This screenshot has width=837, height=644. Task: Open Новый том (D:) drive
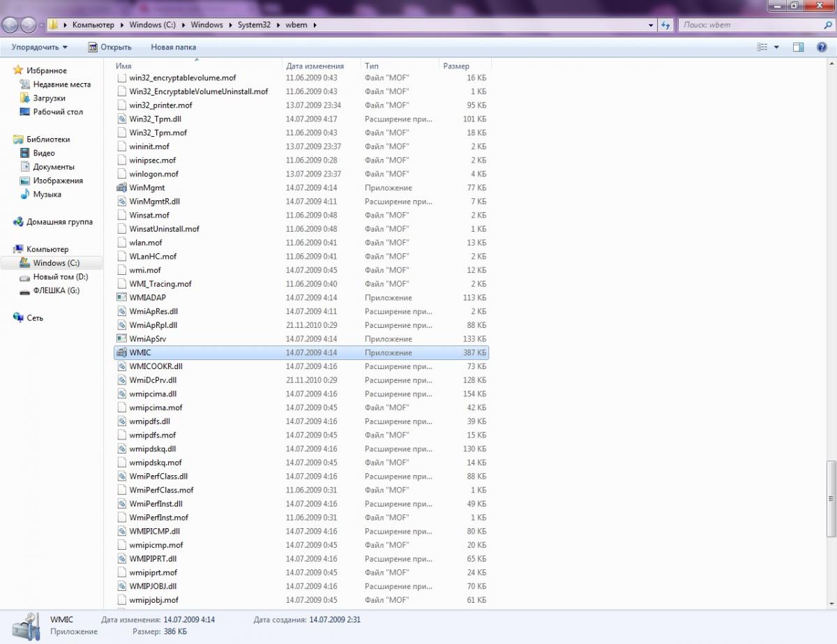point(60,277)
